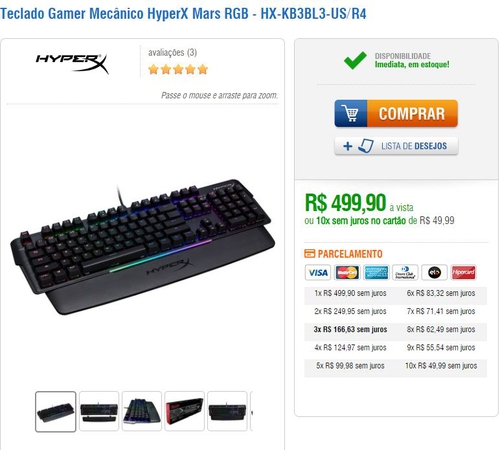Select the MasterCard payment icon
This screenshot has width=500, height=450.
pos(347,273)
